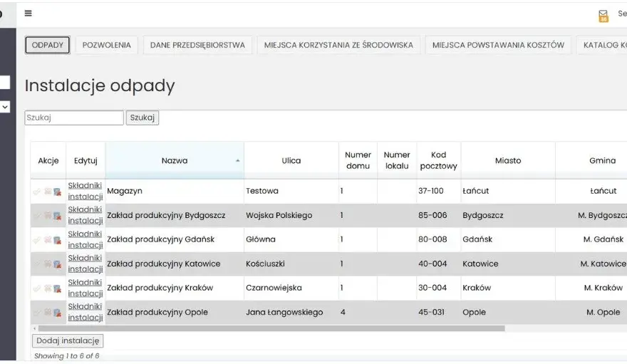This screenshot has height=364, width=627.
Task: Click the checkmark icon for Zakład produkcyjny Gdańsk
Action: click(37, 240)
